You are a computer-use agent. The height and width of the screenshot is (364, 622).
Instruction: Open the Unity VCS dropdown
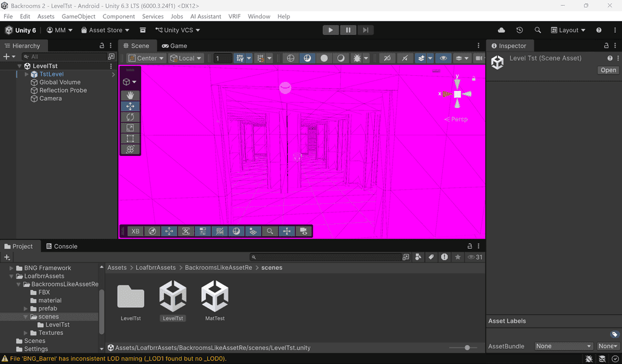(177, 30)
